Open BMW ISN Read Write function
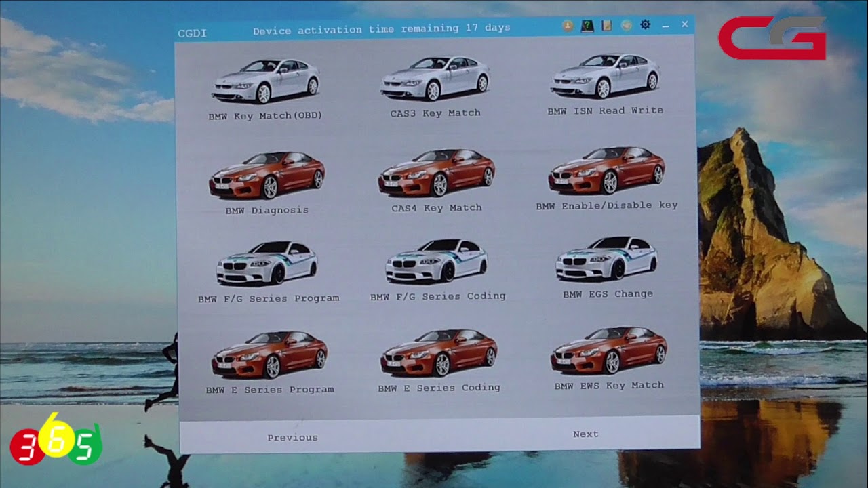Image resolution: width=868 pixels, height=488 pixels. pos(605,84)
